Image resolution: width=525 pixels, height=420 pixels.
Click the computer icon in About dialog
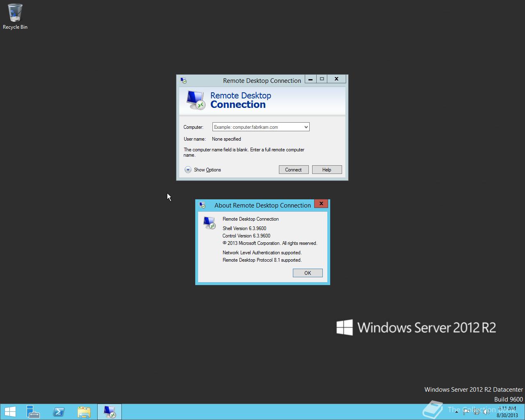[x=210, y=223]
